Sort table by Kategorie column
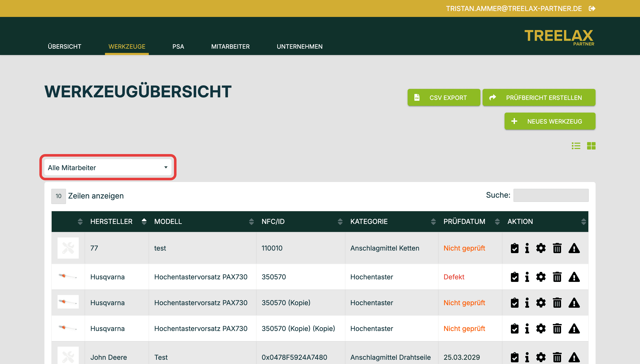This screenshot has height=364, width=640. pyautogui.click(x=392, y=222)
